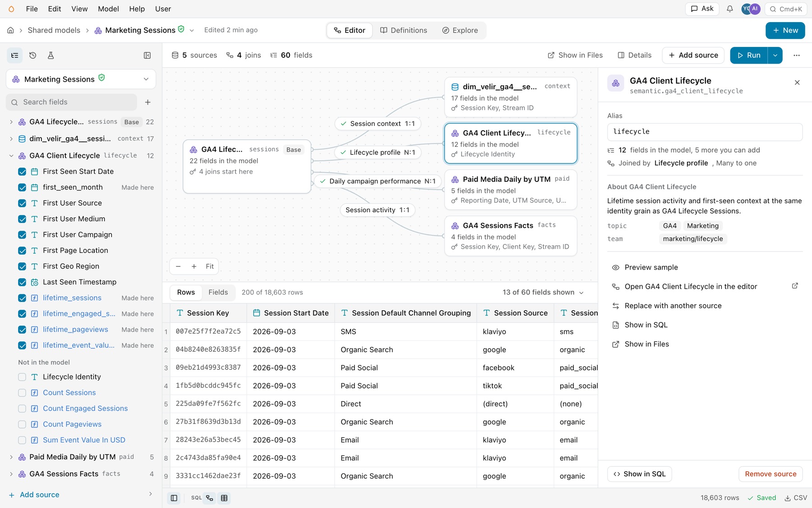Screen dimensions: 812x508
Task: Uncheck Last Seen Timestamp field
Action: coord(22,282)
